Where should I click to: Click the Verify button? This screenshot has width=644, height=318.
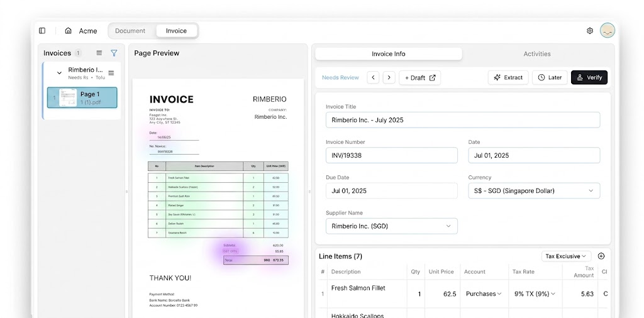click(x=589, y=77)
